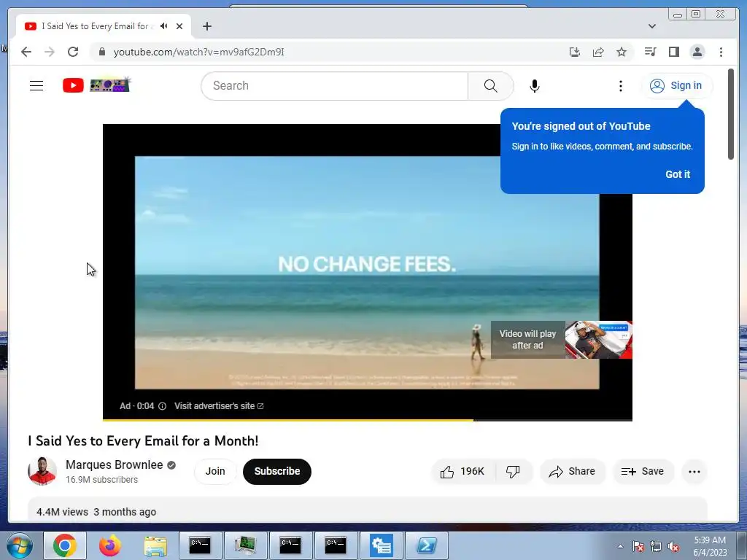
Task: Open a new tab with plus
Action: (x=206, y=26)
